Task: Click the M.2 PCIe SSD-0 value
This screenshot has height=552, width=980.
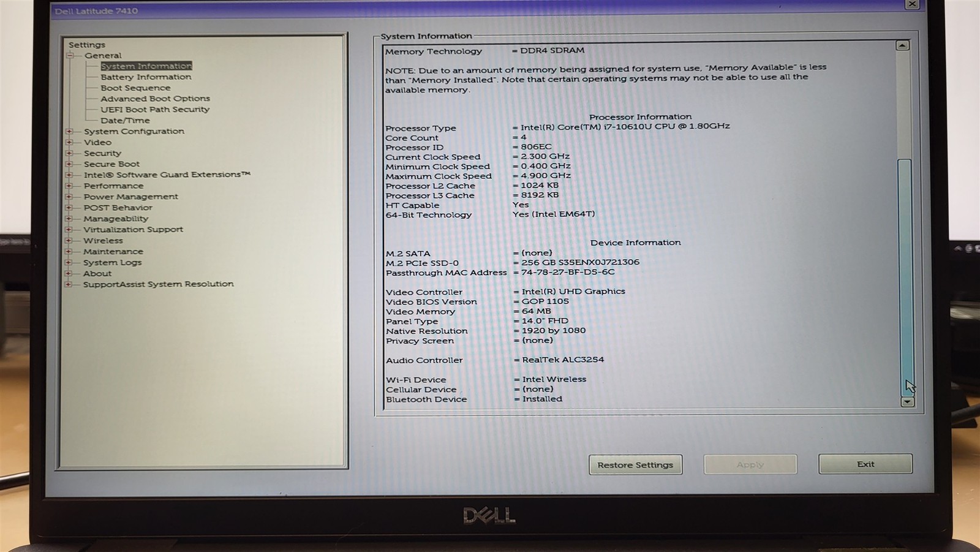Action: pyautogui.click(x=580, y=262)
